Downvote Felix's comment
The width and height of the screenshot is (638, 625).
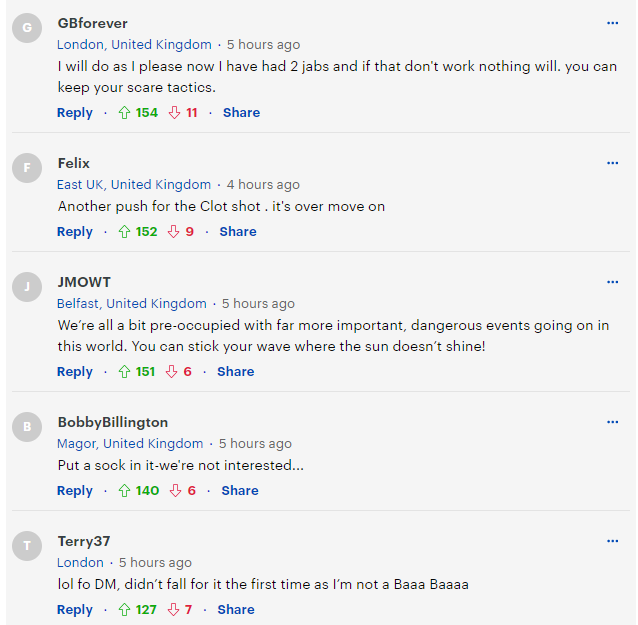click(x=174, y=232)
